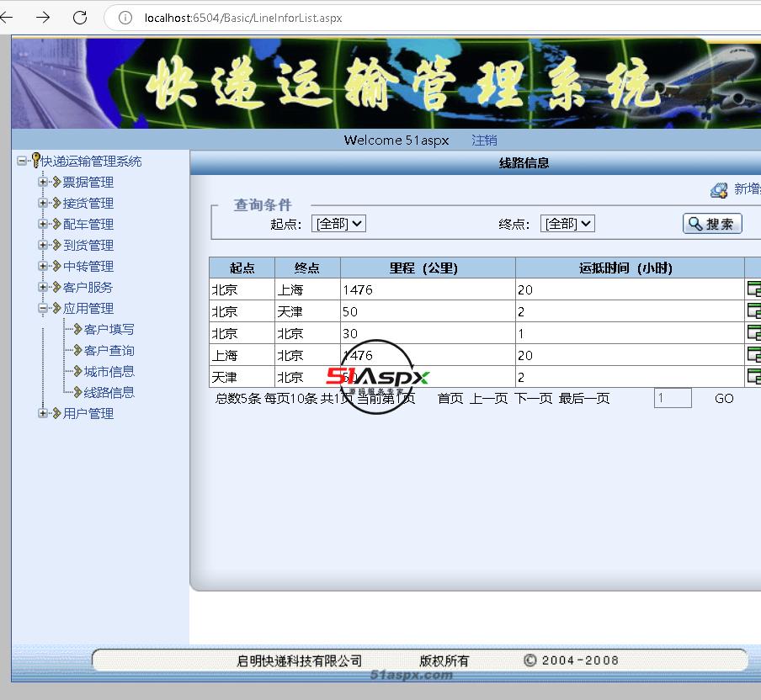The image size is (761, 700).
Task: Click the edit icon in the 北京 to 天津 row
Action: coord(753,311)
